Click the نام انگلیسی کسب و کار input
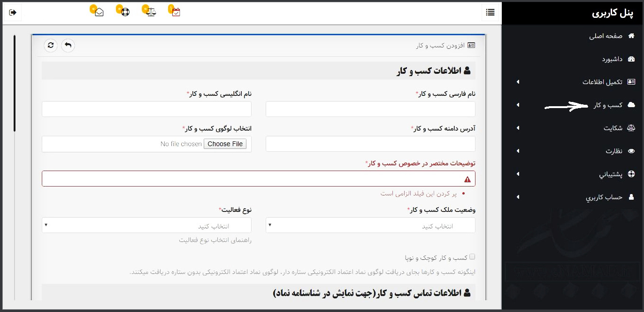 tap(146, 109)
